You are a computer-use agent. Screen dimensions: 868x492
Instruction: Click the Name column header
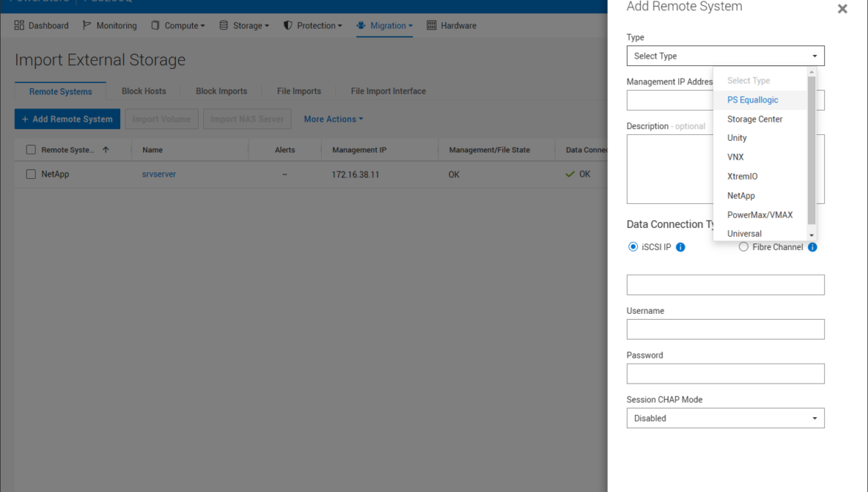click(152, 150)
